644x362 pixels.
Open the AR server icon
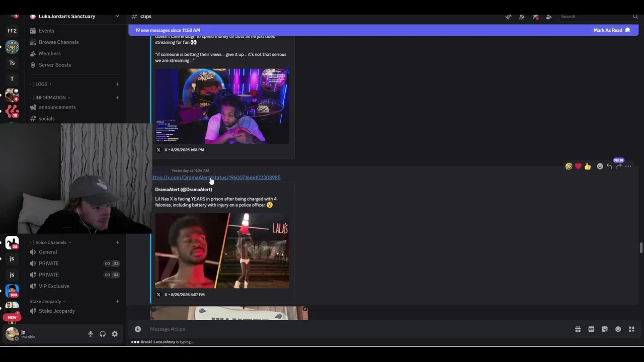click(12, 47)
